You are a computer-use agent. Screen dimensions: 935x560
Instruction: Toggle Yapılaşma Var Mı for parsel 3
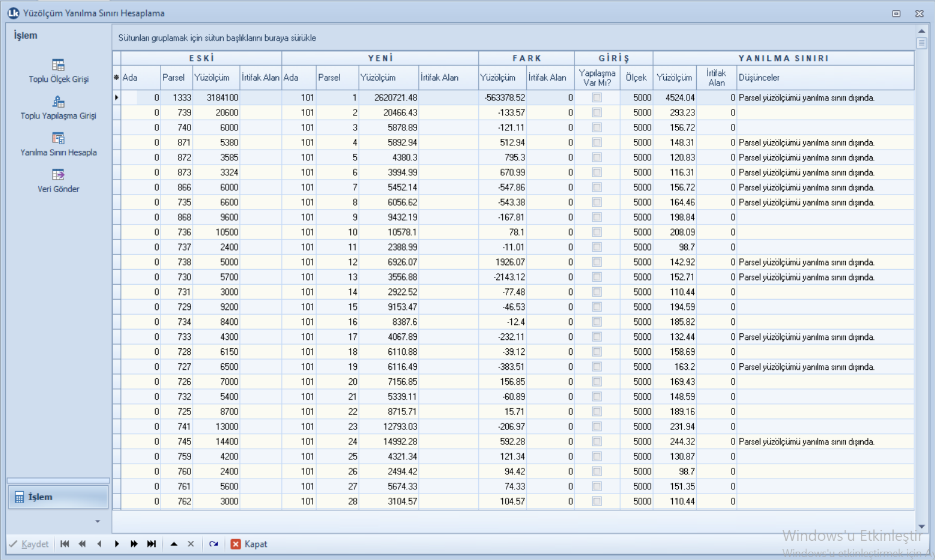[x=597, y=127]
